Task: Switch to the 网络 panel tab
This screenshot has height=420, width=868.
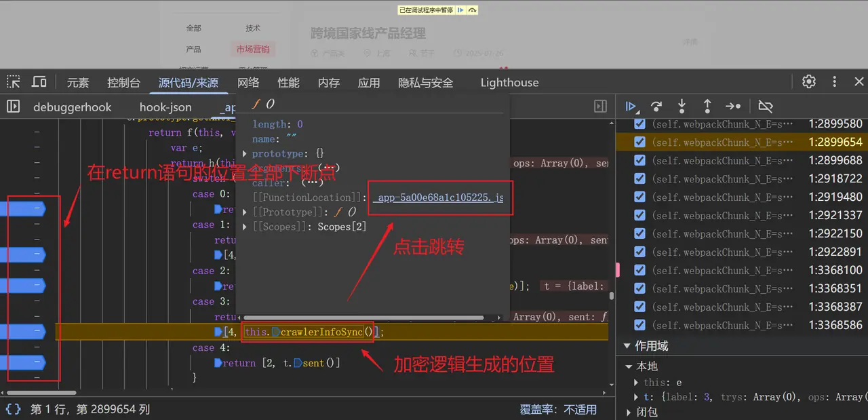Action: (248, 82)
